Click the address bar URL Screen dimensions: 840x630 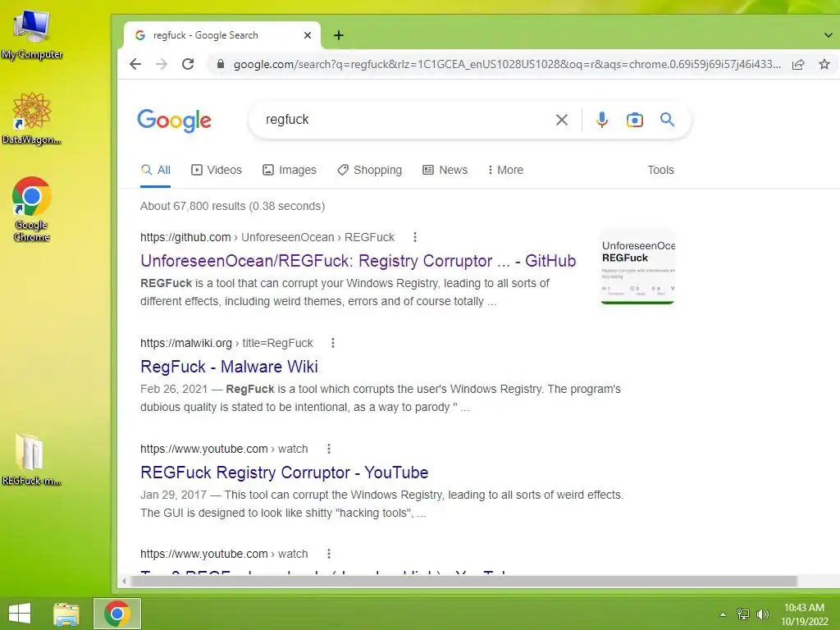coord(507,64)
